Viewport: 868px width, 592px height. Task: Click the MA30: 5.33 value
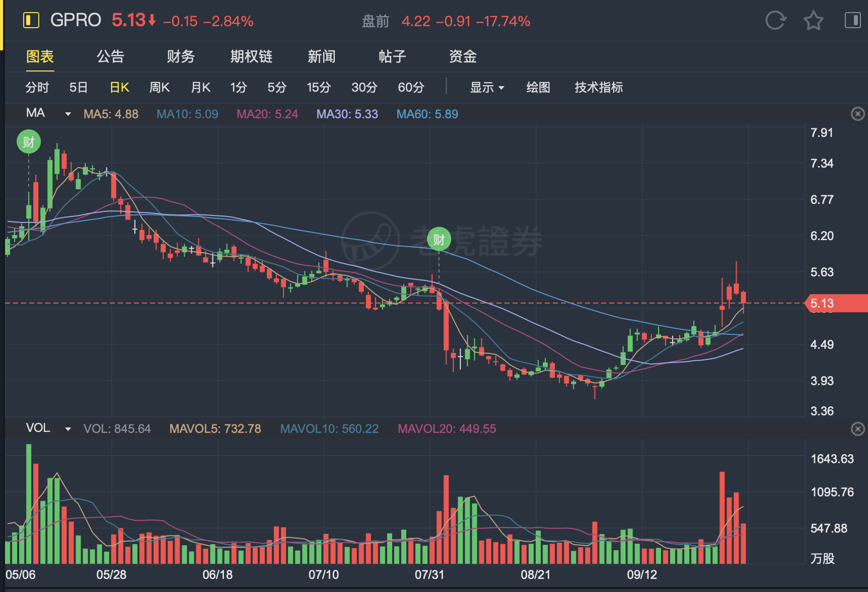[347, 114]
